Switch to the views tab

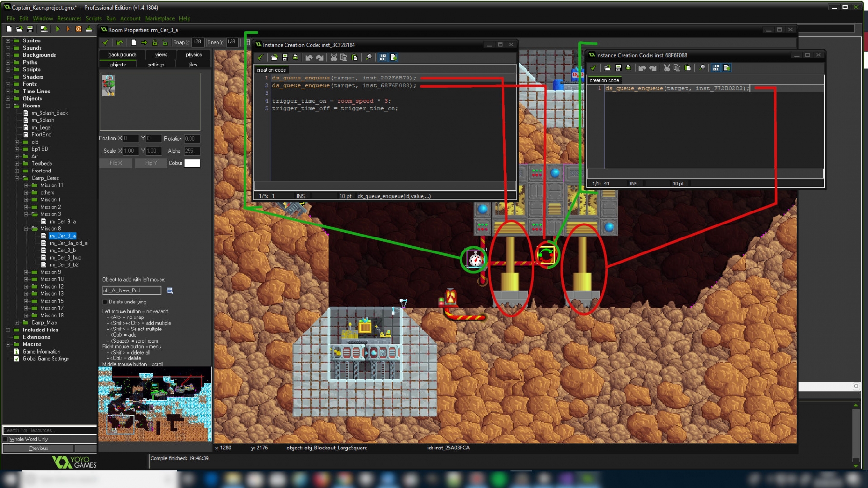coord(161,55)
